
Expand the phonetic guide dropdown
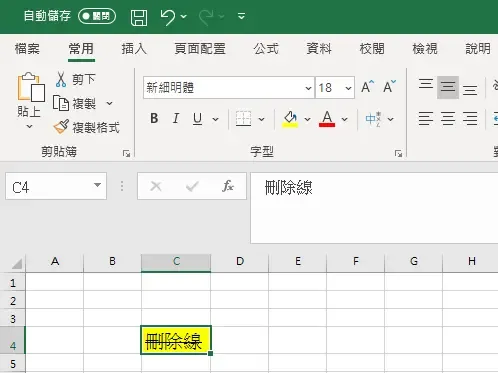coord(391,119)
